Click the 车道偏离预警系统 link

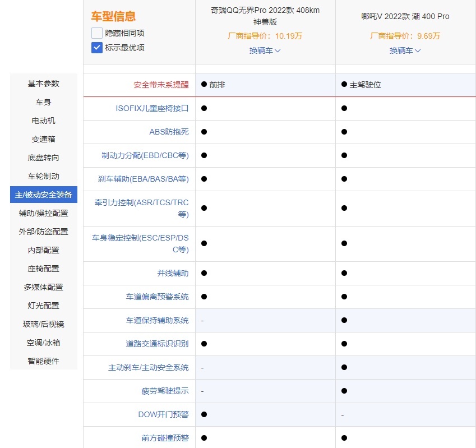click(x=157, y=297)
